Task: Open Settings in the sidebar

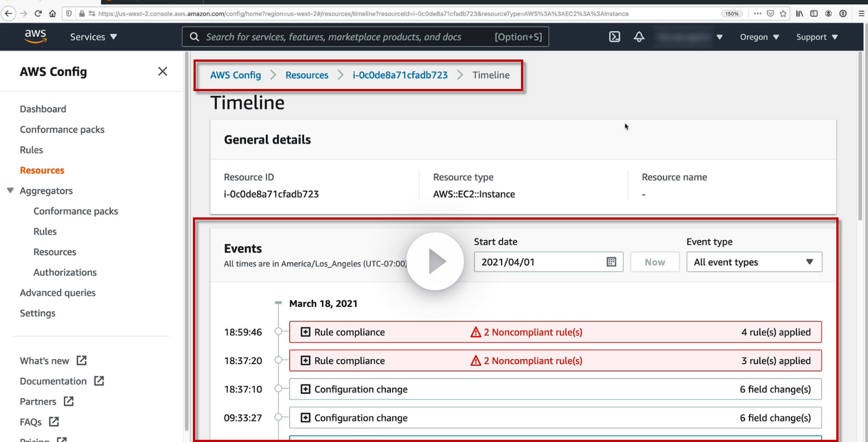Action: (38, 313)
